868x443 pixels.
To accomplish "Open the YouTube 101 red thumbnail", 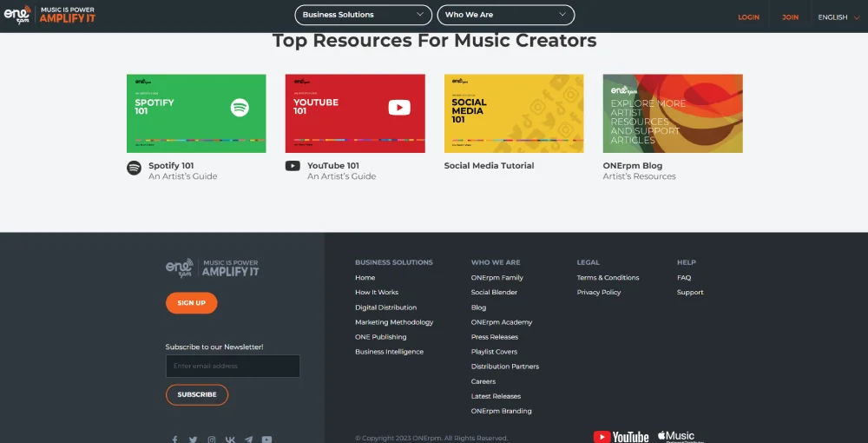I will pos(355,114).
